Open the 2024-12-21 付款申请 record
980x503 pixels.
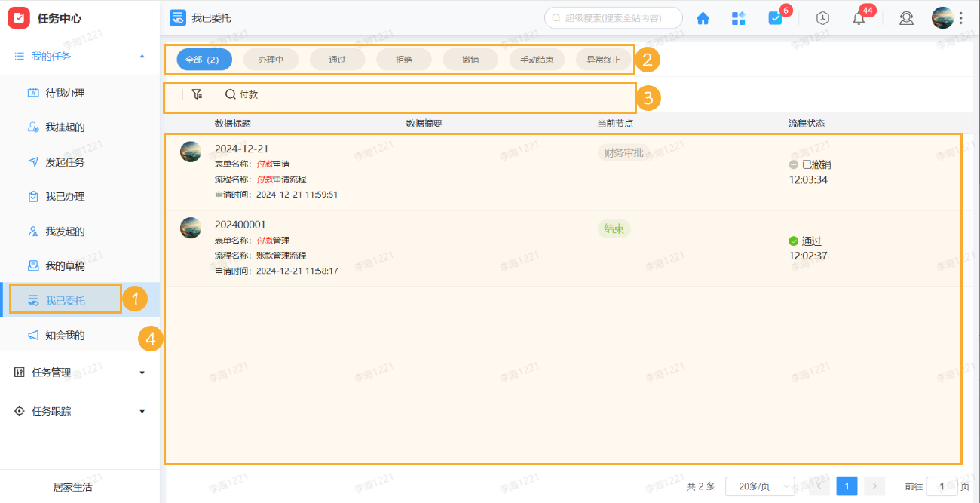tap(240, 148)
